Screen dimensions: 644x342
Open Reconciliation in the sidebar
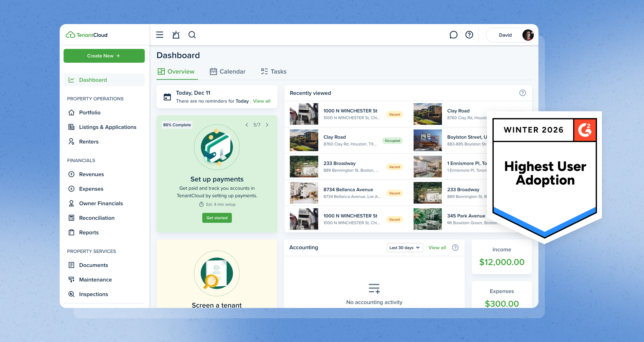click(x=97, y=218)
